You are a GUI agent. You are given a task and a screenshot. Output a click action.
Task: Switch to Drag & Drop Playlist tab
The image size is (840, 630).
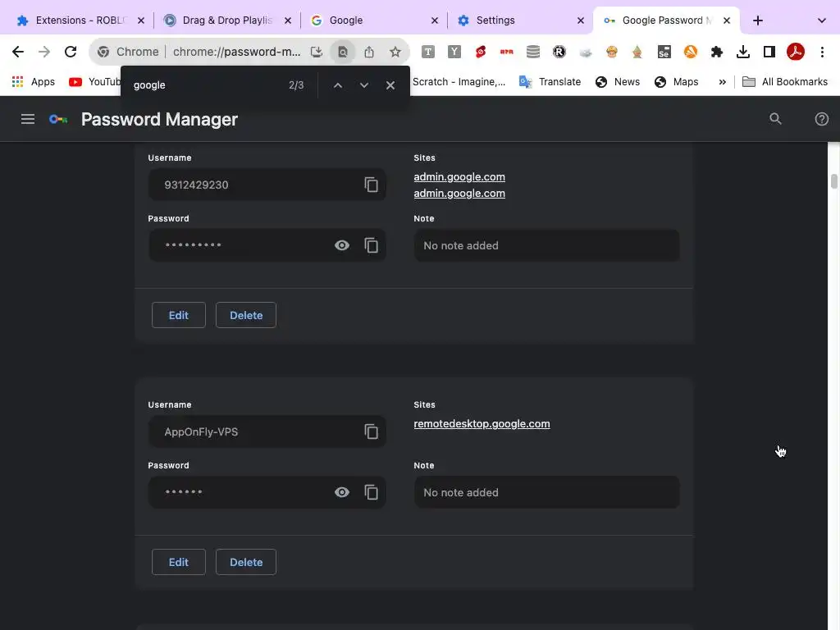pos(225,21)
